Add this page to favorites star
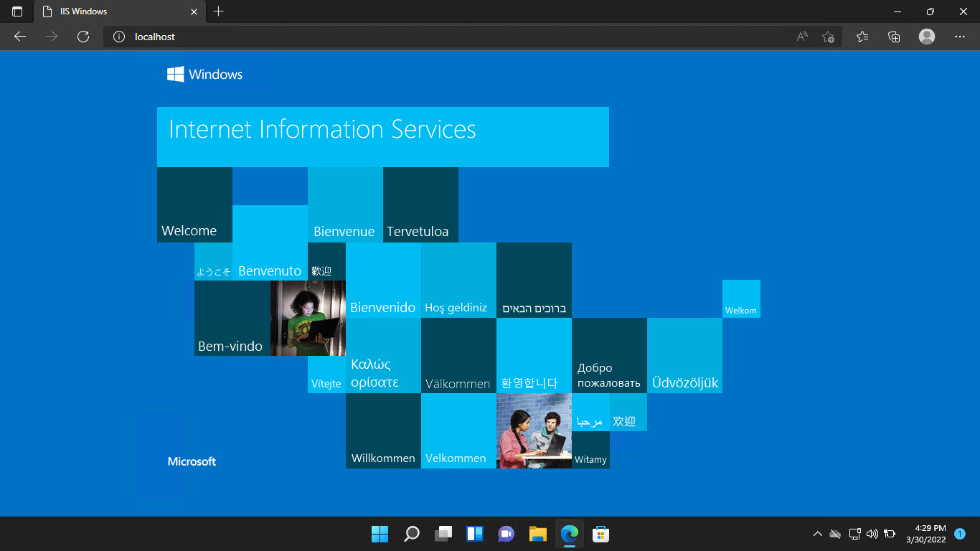The width and height of the screenshot is (980, 551). [828, 37]
